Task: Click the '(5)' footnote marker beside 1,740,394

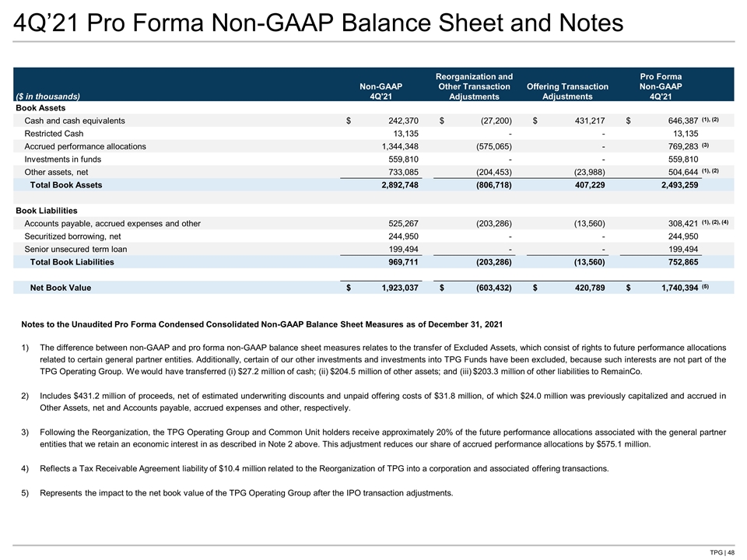Action: point(705,287)
